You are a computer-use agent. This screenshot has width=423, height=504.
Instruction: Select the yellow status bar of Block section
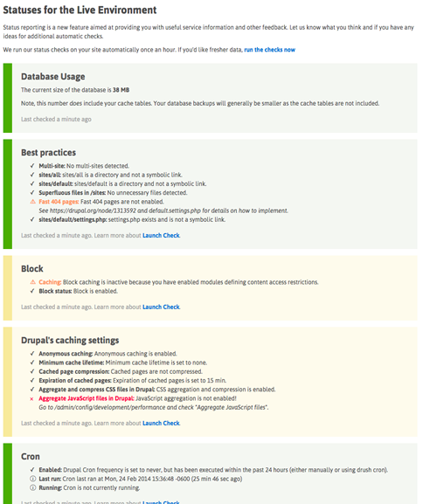tap(8, 288)
